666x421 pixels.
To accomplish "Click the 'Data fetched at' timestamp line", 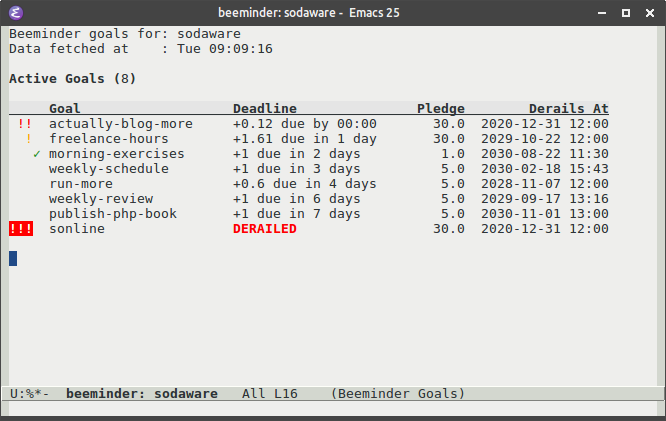I will tap(141, 49).
